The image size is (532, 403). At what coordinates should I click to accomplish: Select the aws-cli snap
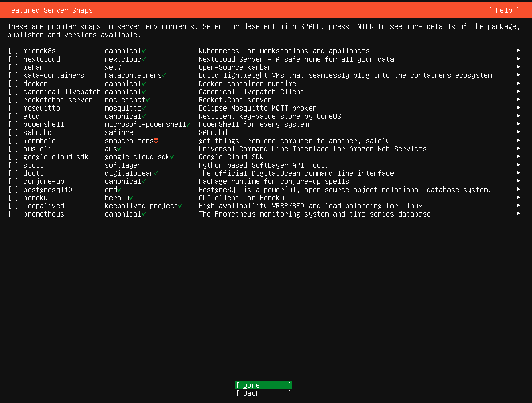pyautogui.click(x=13, y=149)
